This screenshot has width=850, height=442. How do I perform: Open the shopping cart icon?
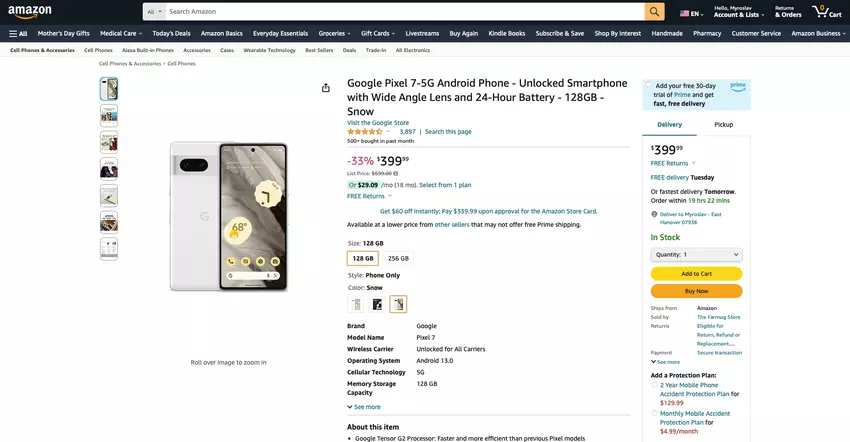pyautogui.click(x=823, y=12)
